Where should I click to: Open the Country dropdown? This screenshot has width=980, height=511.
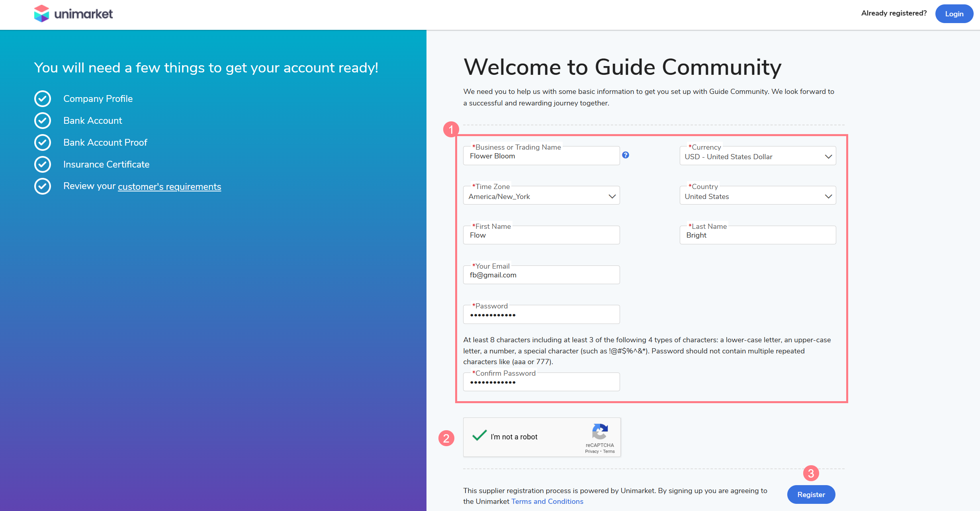[757, 196]
